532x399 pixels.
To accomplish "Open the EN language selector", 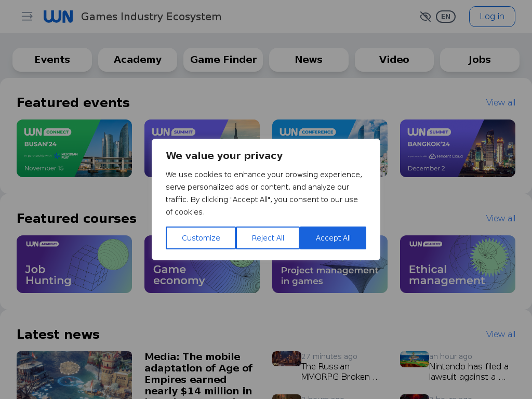I will (445, 16).
